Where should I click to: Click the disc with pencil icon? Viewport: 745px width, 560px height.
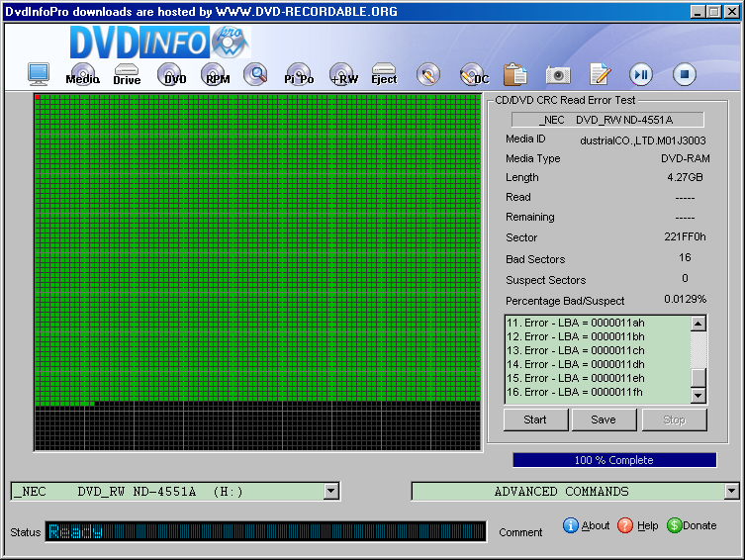[x=428, y=74]
